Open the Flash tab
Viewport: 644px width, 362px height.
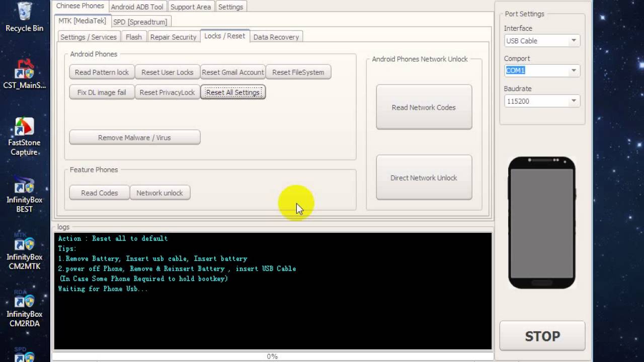coord(133,37)
